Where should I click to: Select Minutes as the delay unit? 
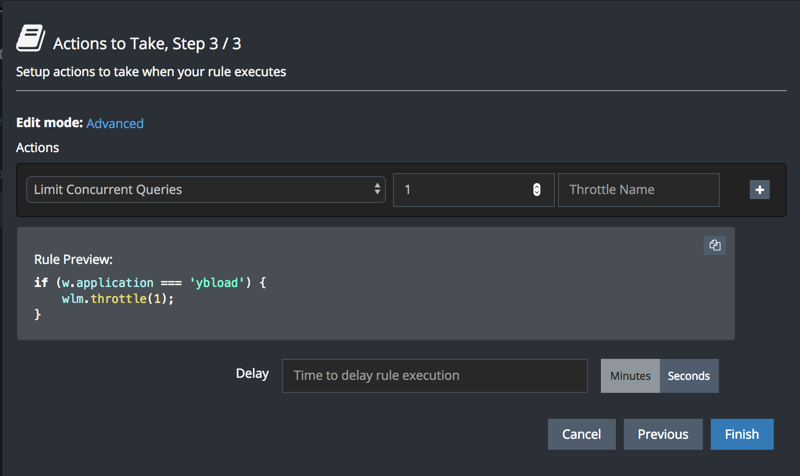pos(630,376)
